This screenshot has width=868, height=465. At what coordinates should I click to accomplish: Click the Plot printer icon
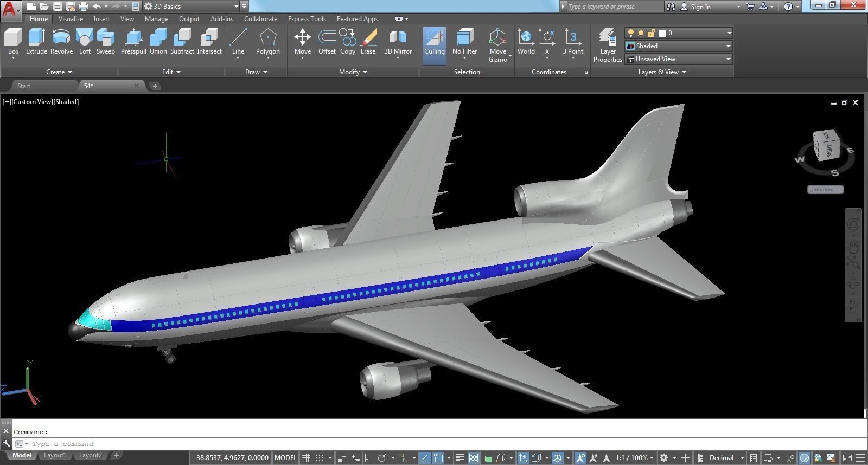(x=83, y=7)
